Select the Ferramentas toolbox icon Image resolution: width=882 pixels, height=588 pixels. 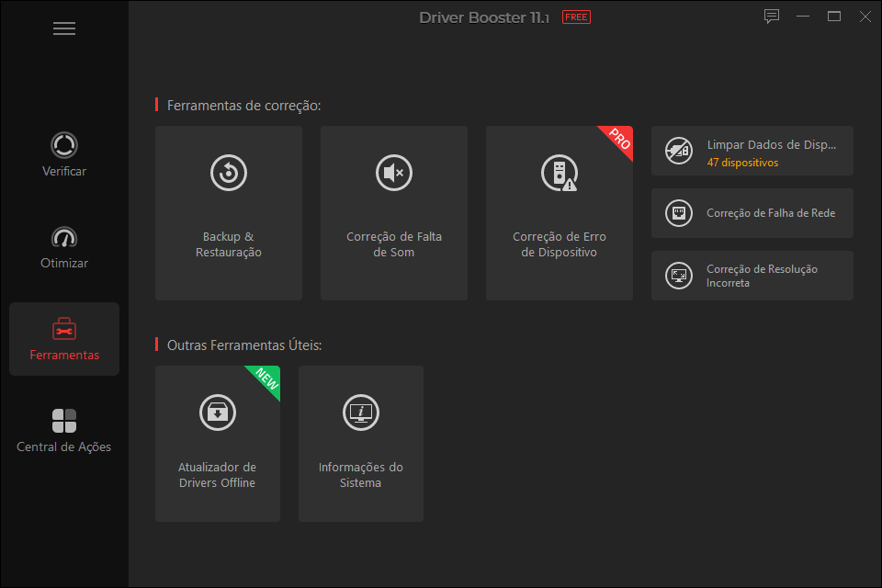click(x=64, y=329)
